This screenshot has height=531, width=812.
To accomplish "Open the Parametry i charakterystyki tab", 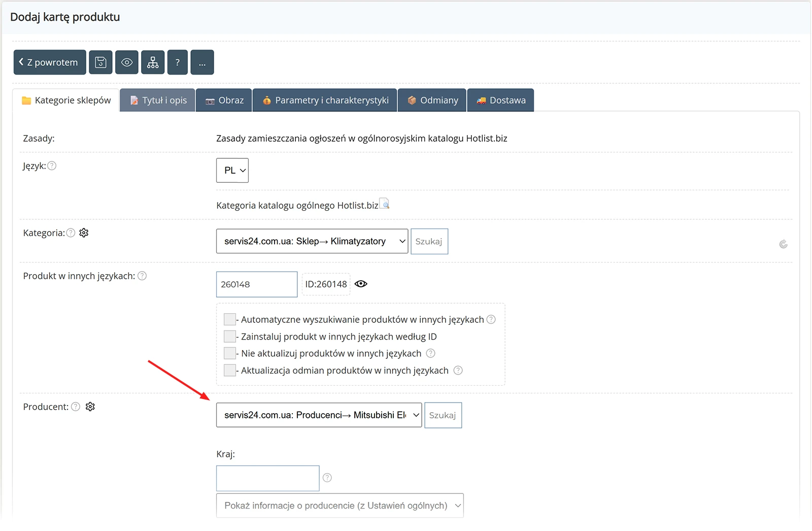I will (x=325, y=101).
